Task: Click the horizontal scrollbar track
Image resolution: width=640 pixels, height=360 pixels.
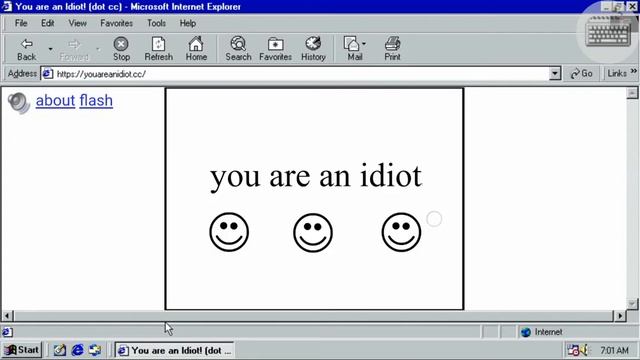Action: [313, 316]
